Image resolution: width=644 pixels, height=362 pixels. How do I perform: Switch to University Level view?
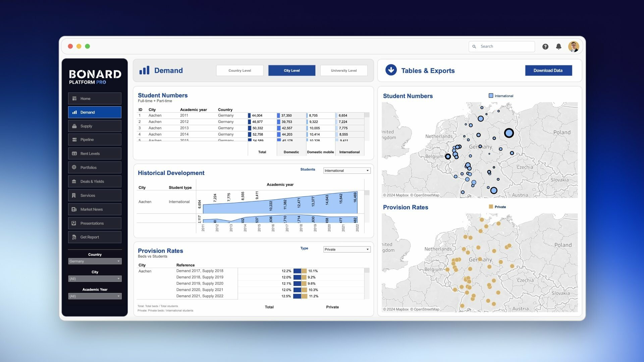tap(343, 70)
